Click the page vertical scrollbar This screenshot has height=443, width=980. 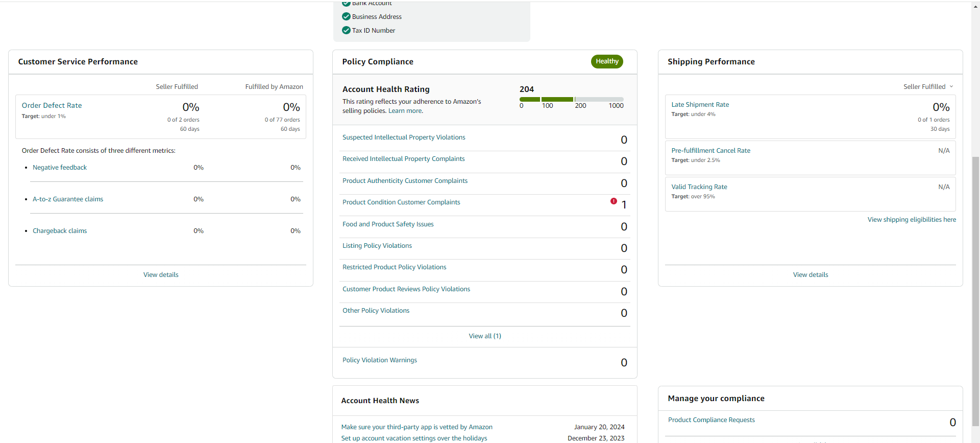[x=975, y=291]
